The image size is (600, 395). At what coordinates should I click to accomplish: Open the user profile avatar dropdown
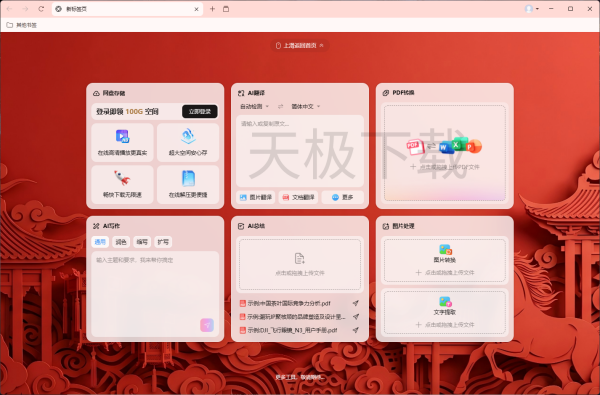click(x=532, y=9)
